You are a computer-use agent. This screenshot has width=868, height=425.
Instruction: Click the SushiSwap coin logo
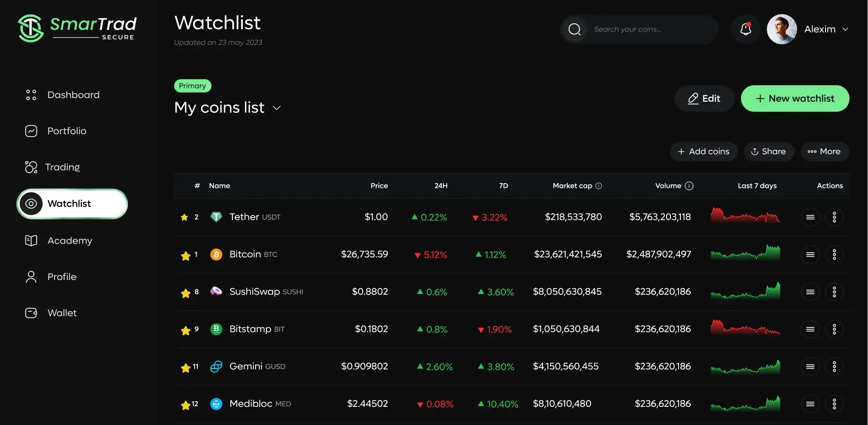[216, 292]
